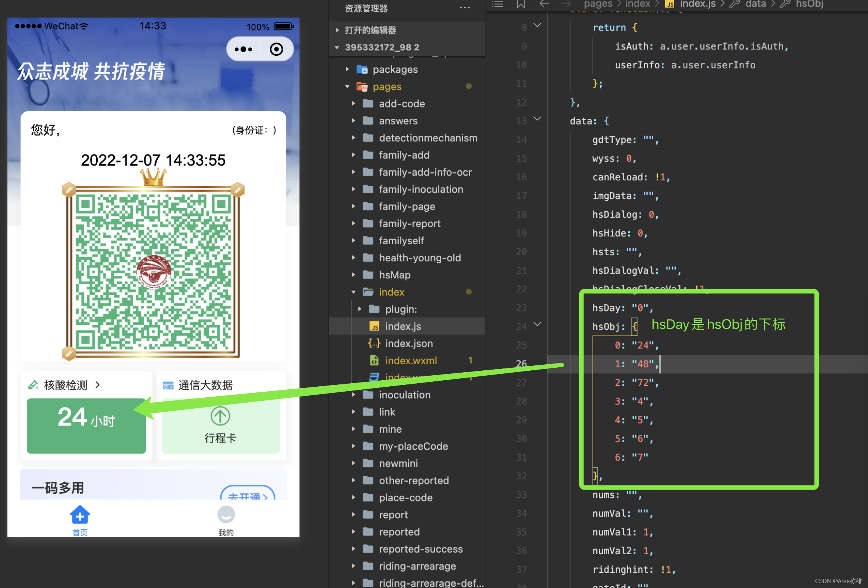Click the index.js breadcrumb segment
Screen dimensions: 868x588
pos(698,4)
